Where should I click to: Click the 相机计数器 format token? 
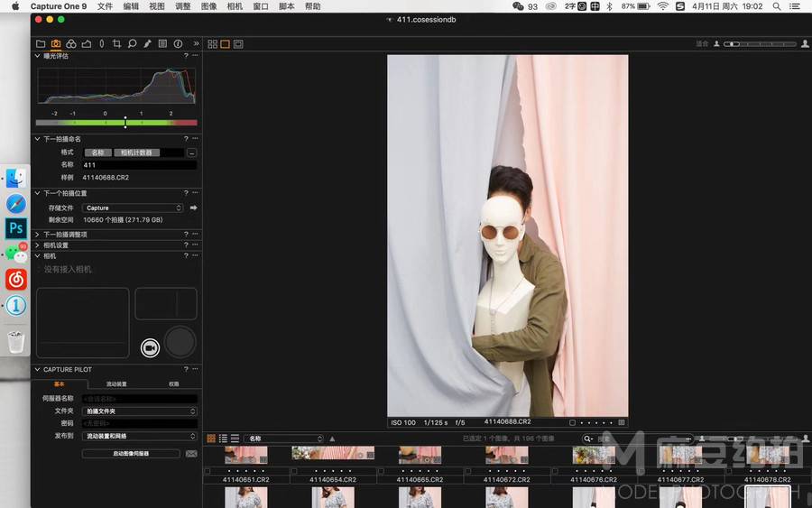(x=137, y=152)
